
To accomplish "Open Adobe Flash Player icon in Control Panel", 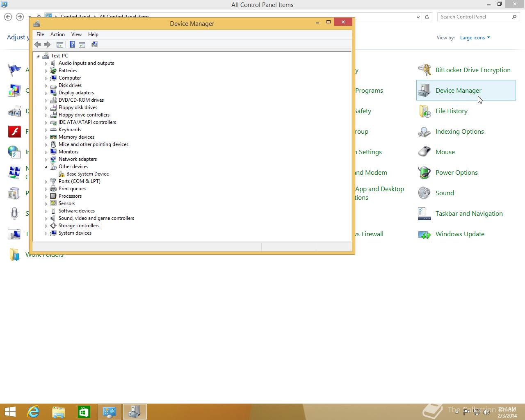I will 14,132.
